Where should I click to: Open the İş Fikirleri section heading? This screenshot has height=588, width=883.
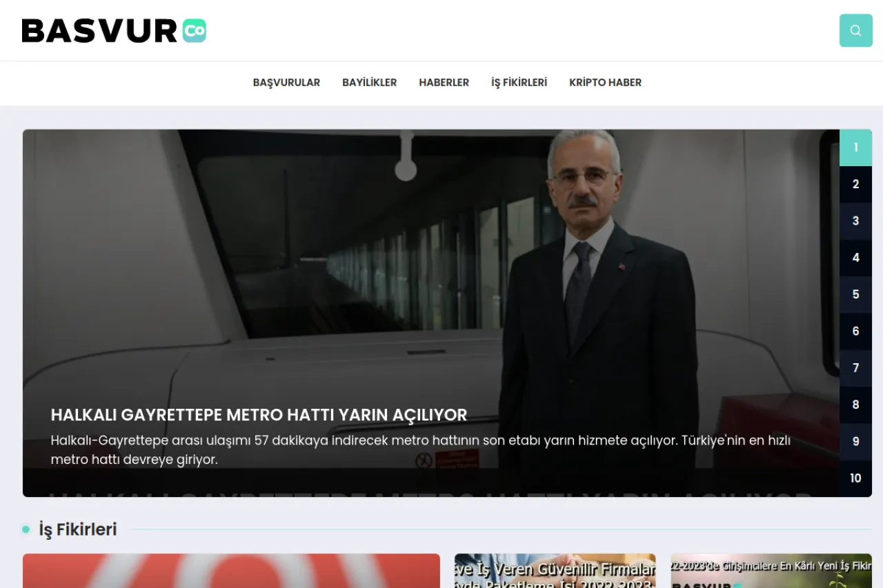click(77, 529)
